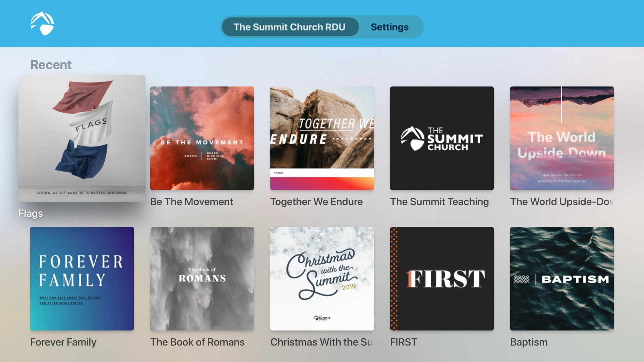Select the Forever Family series tile
The height and width of the screenshot is (362, 644).
point(82,279)
